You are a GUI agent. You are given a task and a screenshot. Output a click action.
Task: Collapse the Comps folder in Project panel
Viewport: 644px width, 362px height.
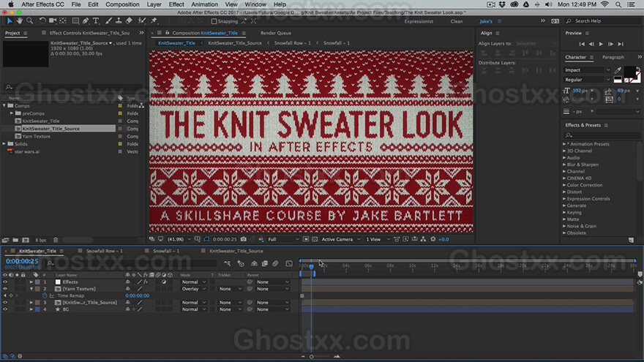(x=4, y=105)
